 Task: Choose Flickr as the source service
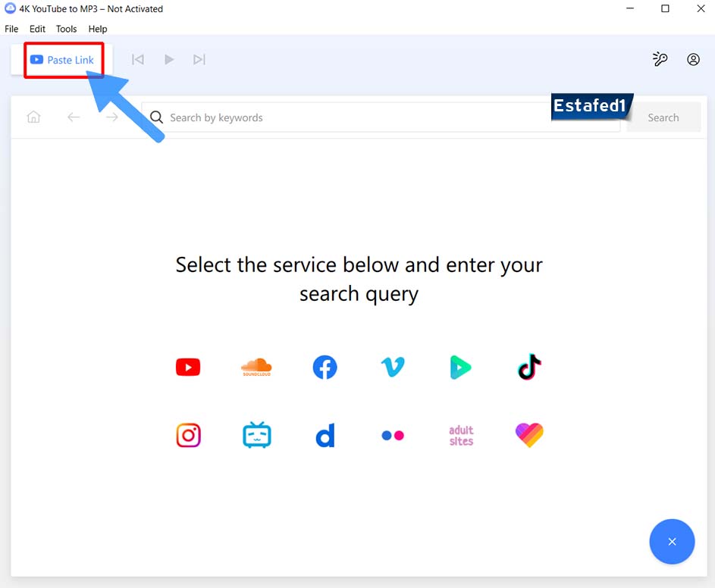pyautogui.click(x=392, y=434)
